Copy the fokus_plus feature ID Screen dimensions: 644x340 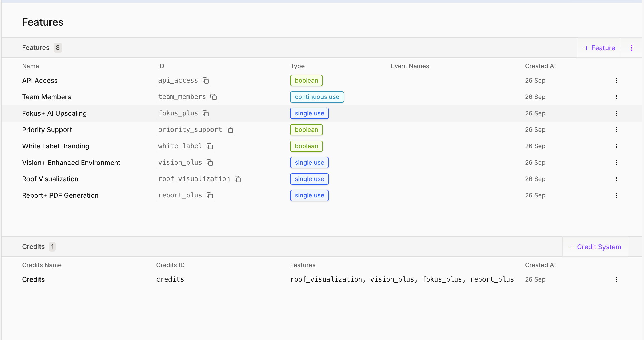(206, 113)
